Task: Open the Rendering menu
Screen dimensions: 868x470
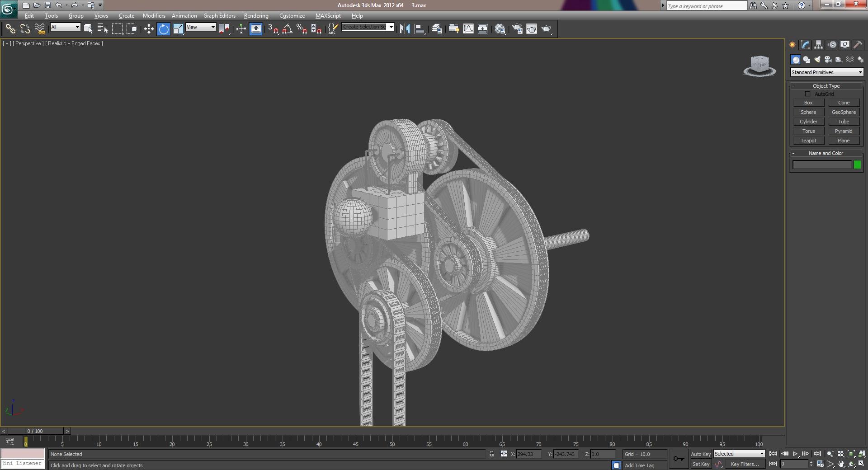Action: 256,16
